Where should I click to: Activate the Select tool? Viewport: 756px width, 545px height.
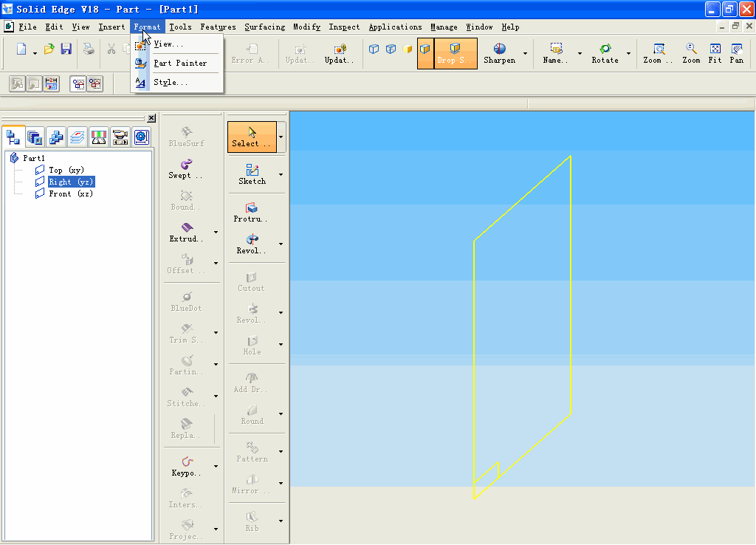(x=252, y=137)
